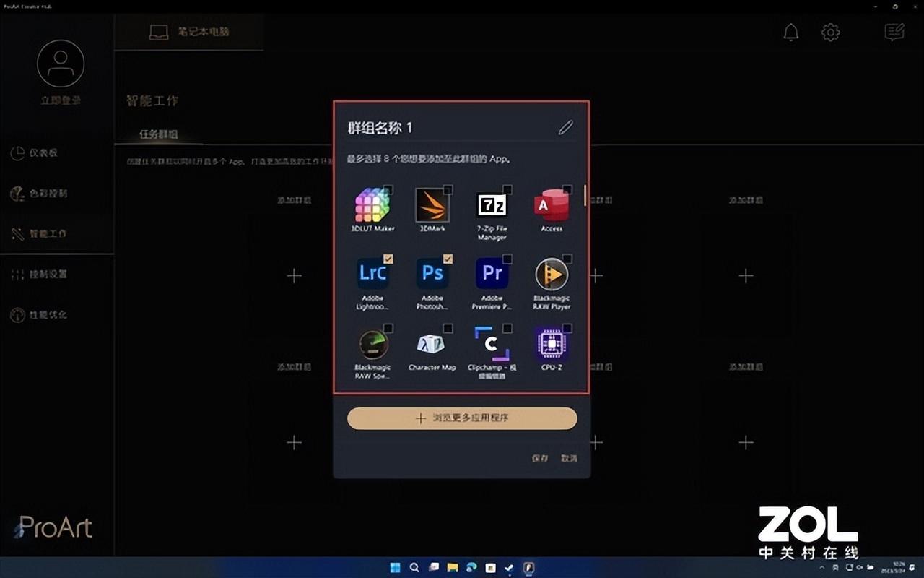Launch Microsoft Edge from the taskbar
Image resolution: width=924 pixels, height=578 pixels.
coord(471,568)
